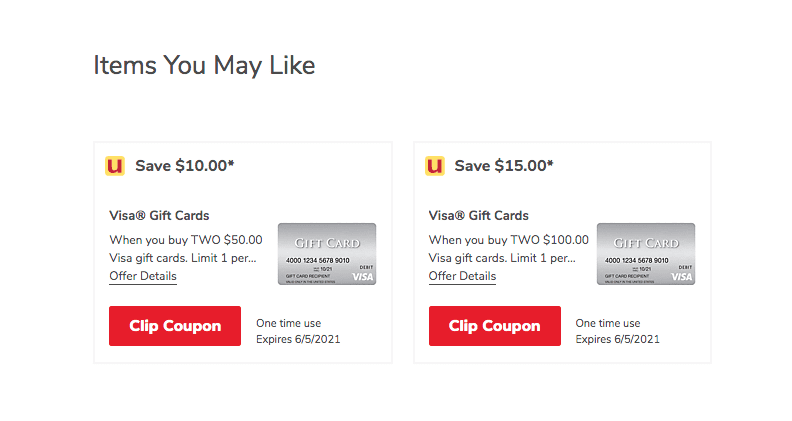Select the Save $10.00* heading

tap(185, 166)
